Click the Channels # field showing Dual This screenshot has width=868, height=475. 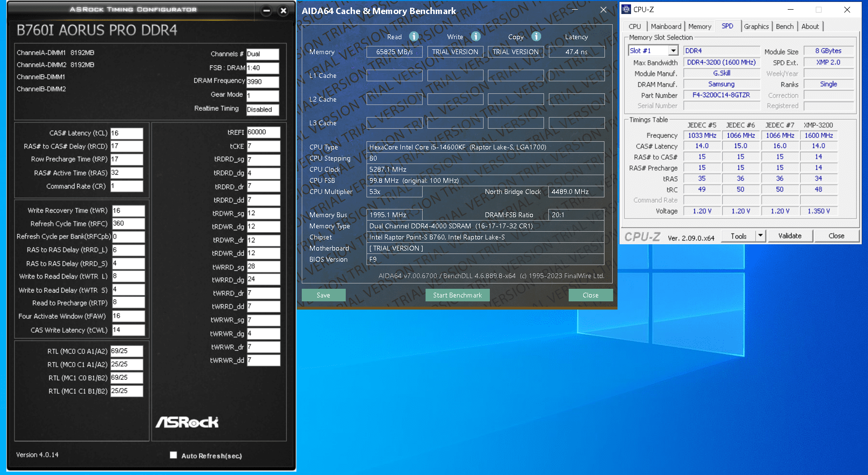pos(263,54)
